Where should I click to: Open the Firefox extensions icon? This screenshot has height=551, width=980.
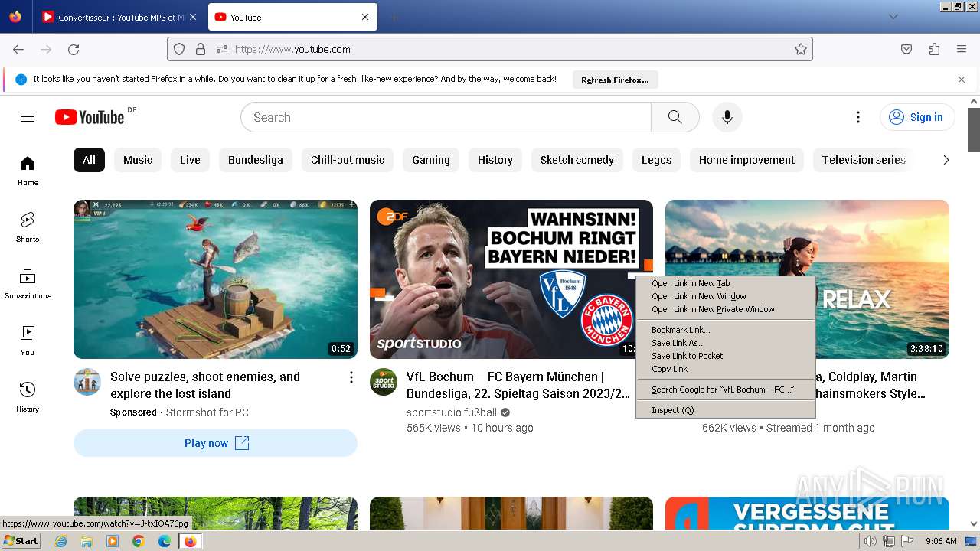click(x=934, y=49)
